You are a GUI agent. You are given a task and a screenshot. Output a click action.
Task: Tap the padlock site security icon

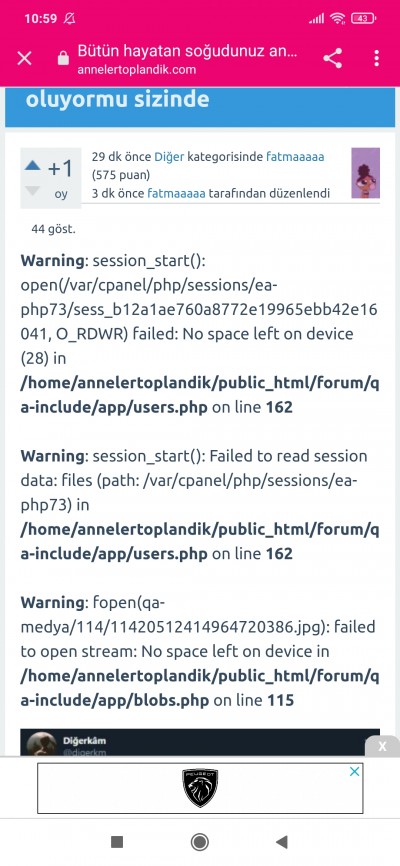(64, 59)
